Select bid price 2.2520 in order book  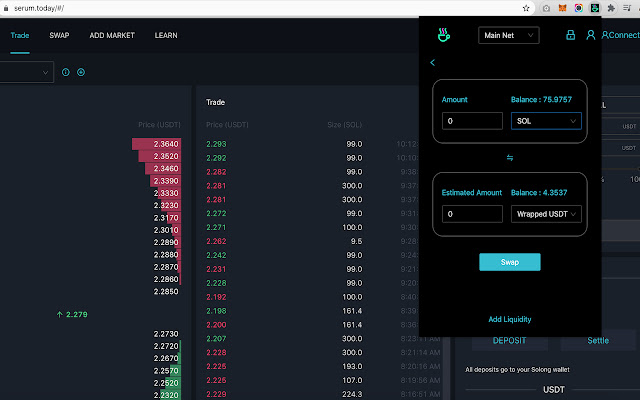tap(166, 383)
